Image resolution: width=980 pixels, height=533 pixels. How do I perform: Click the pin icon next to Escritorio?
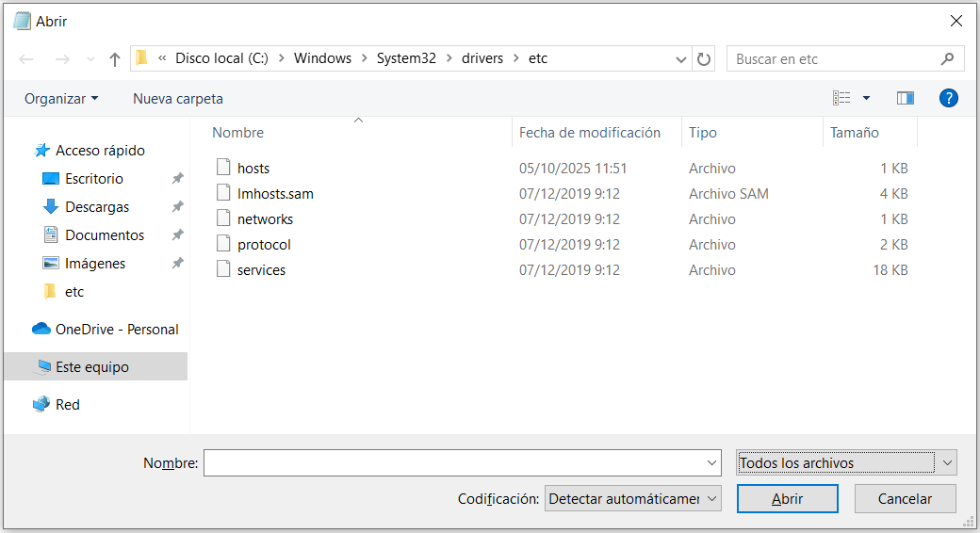[177, 179]
